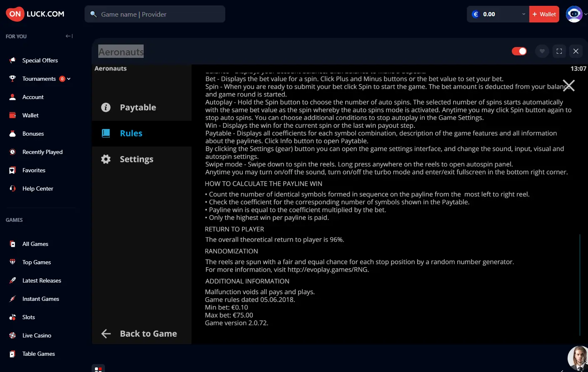This screenshot has width=588, height=372.
Task: Click the Game version 2.0.72 text
Action: point(237,323)
